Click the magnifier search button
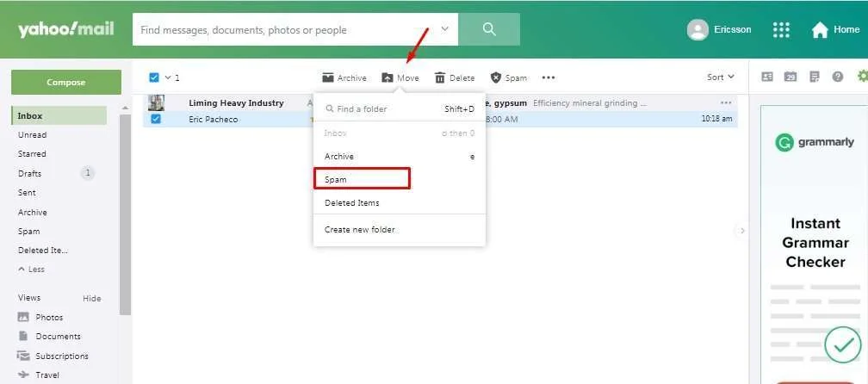 (x=489, y=29)
